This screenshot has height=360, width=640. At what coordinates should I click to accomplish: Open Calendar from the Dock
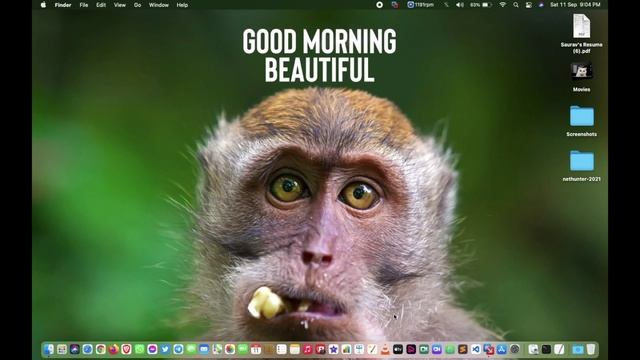256,349
